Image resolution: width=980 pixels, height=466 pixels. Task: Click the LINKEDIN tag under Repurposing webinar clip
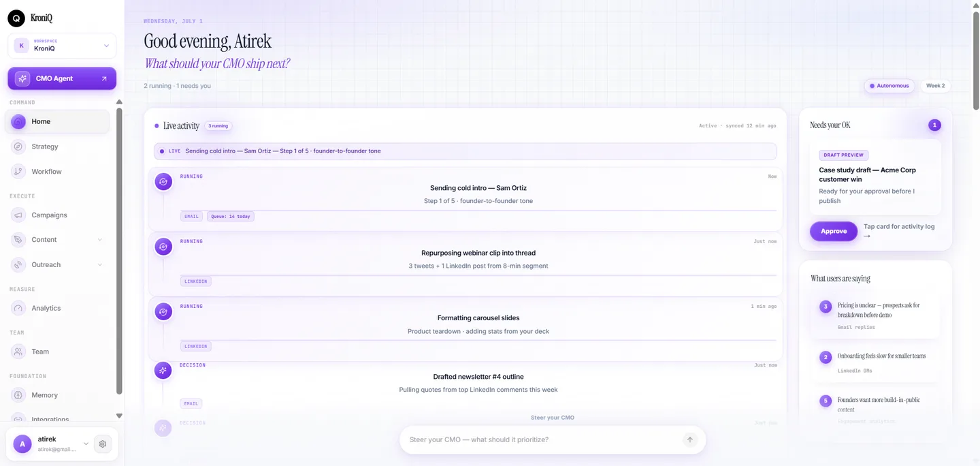pyautogui.click(x=196, y=281)
